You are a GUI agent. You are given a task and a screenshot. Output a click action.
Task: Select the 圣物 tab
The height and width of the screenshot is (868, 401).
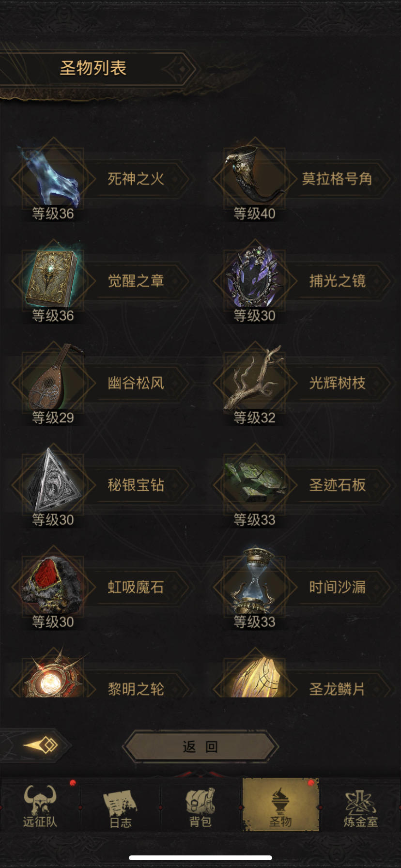(x=280, y=805)
